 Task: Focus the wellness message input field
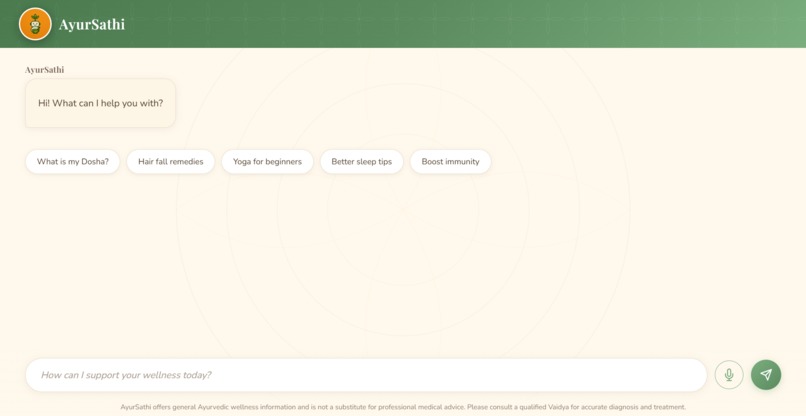[366, 375]
